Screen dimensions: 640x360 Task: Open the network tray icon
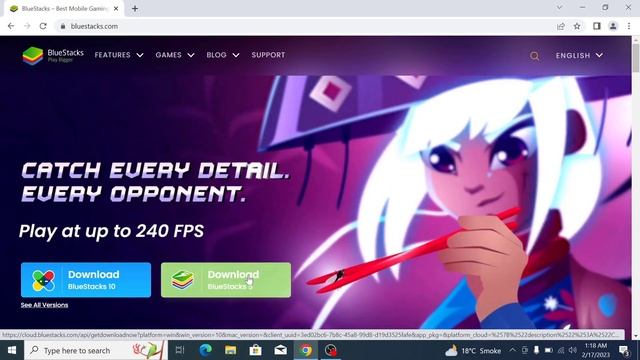click(x=561, y=350)
